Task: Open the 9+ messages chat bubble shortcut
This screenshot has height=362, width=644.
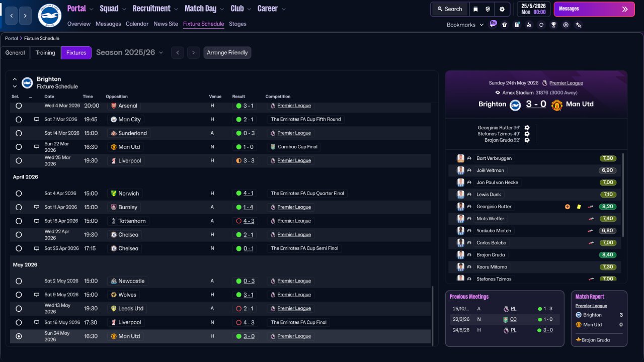Action: (493, 24)
